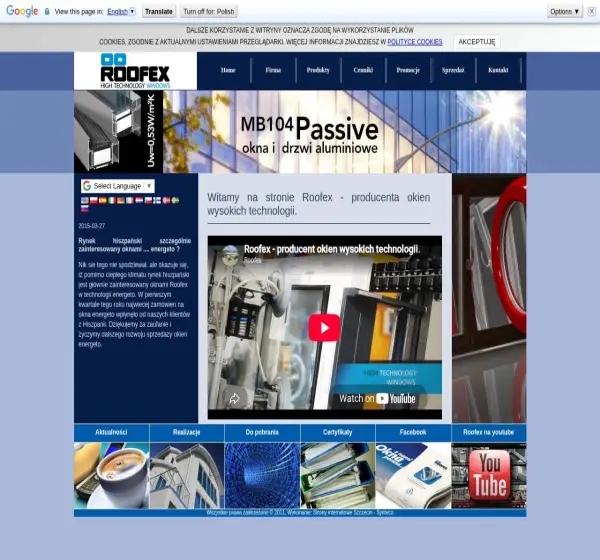
Task: Select the red-and-white flag before the Swedish flag
Action: coord(166,200)
